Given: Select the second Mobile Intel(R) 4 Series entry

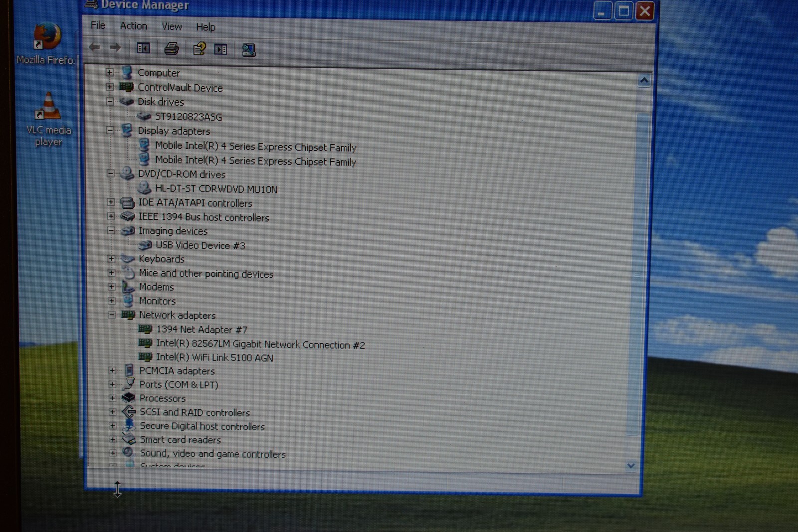Looking at the screenshot, I should click(x=255, y=161).
